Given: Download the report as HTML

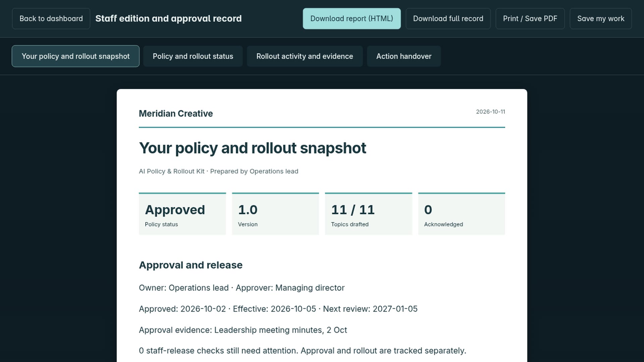Looking at the screenshot, I should click(x=352, y=18).
